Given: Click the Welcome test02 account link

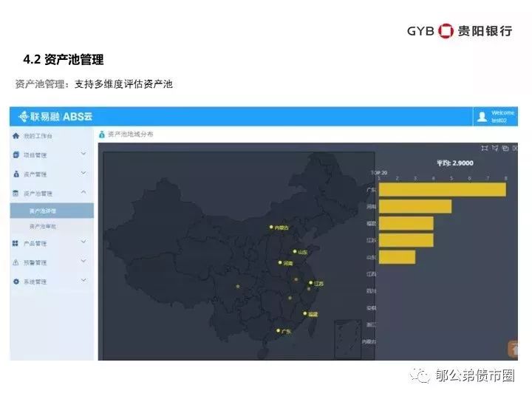Looking at the screenshot, I should pos(502,117).
